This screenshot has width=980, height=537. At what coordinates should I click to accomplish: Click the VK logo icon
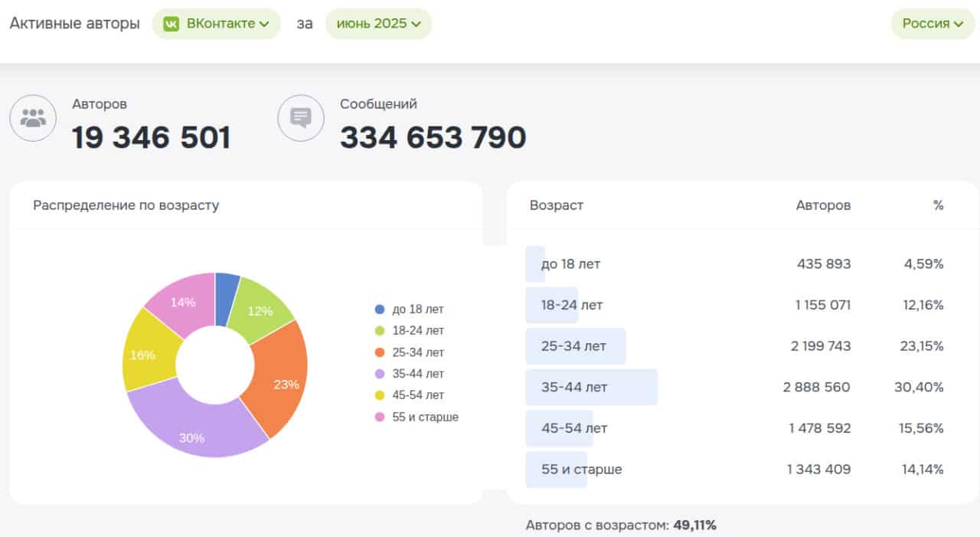(171, 24)
